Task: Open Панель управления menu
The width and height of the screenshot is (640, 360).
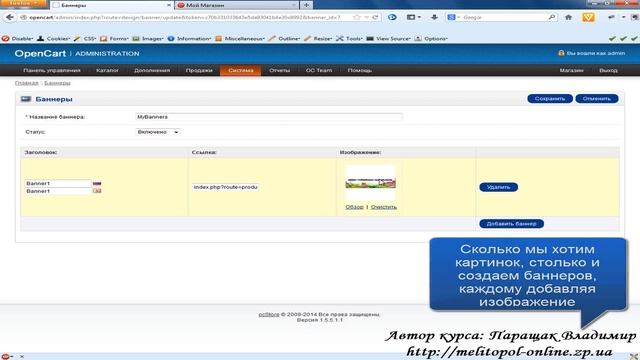Action: click(x=52, y=70)
